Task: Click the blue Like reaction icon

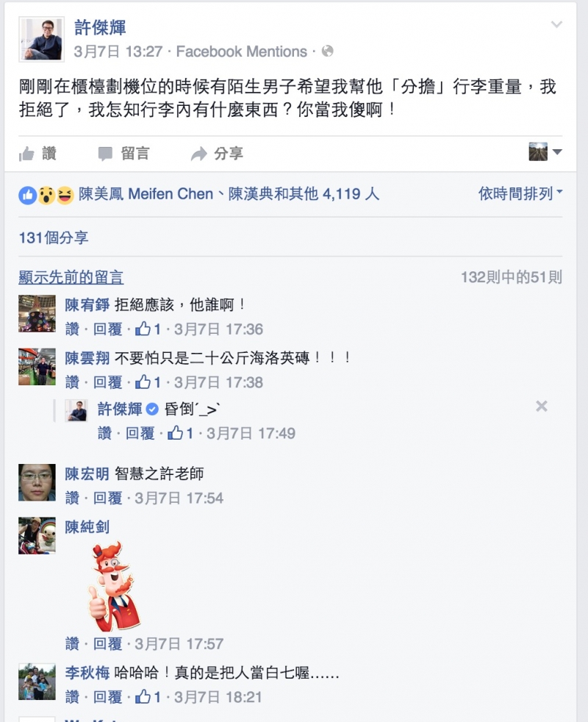Action: (28, 196)
